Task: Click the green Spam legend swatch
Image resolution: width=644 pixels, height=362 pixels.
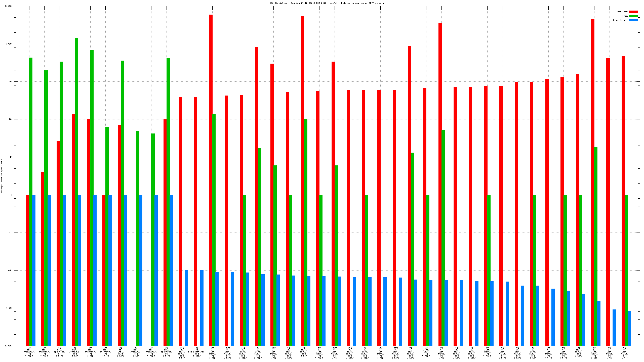Action: point(633,16)
